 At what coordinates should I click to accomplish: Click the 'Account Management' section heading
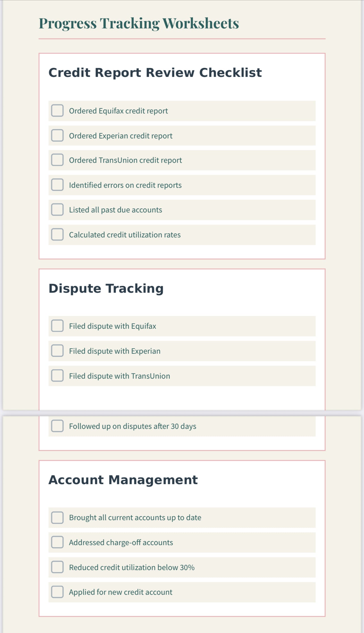coord(123,480)
